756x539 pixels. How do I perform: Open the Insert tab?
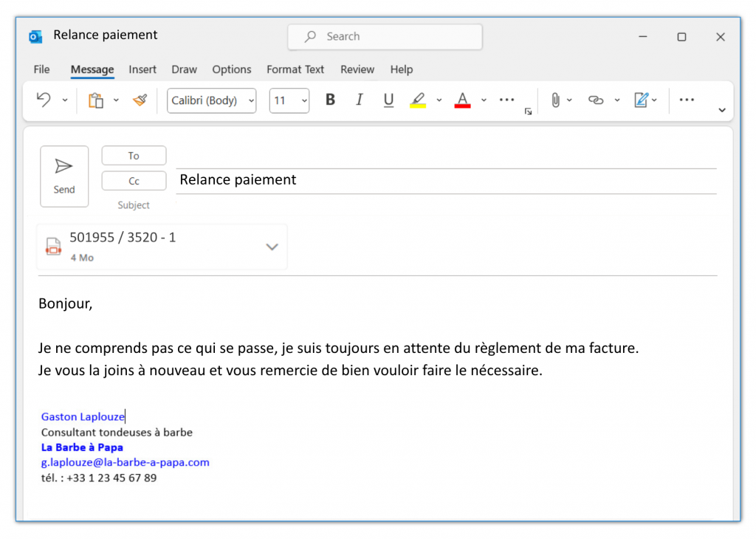pos(142,69)
